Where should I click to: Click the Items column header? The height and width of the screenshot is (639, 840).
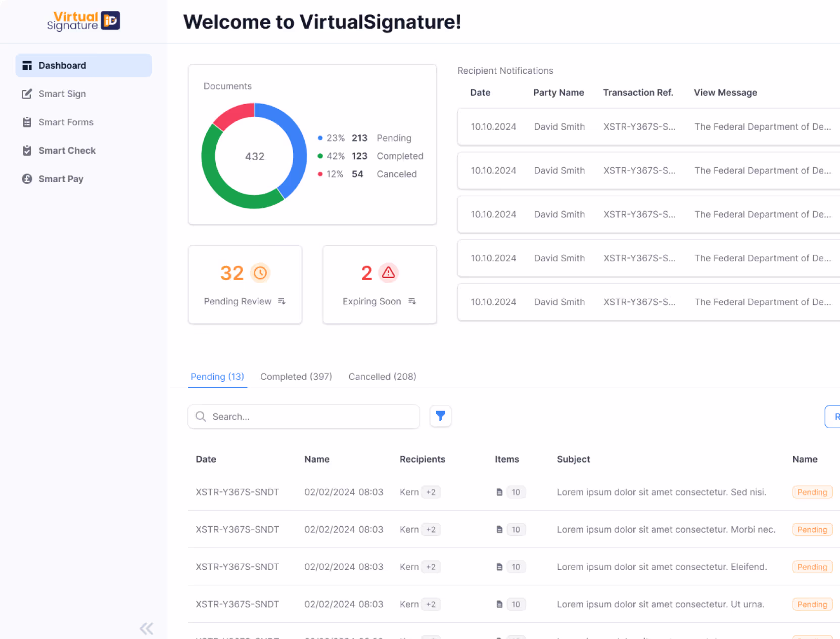click(507, 459)
